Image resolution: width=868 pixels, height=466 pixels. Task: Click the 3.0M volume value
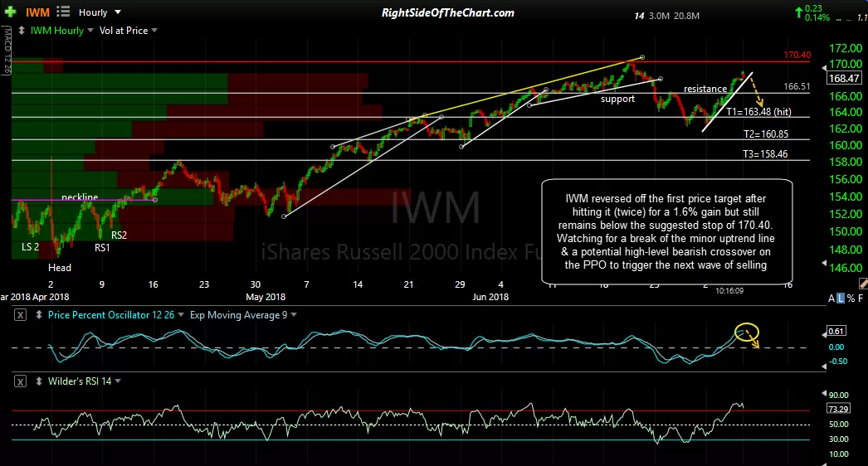(659, 16)
